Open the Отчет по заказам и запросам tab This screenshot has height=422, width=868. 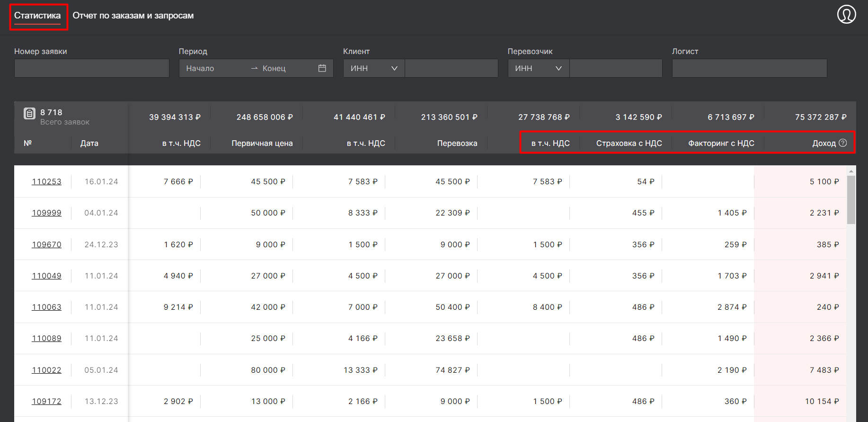pos(133,16)
